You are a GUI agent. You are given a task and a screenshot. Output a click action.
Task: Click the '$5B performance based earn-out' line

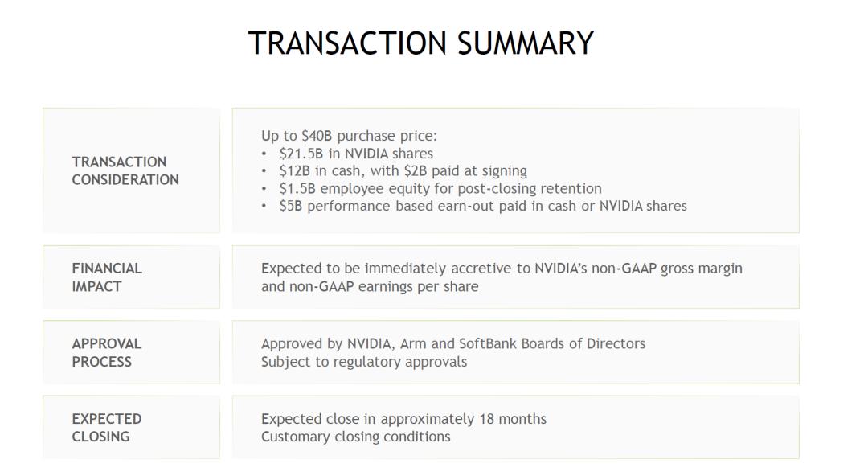pyautogui.click(x=482, y=206)
